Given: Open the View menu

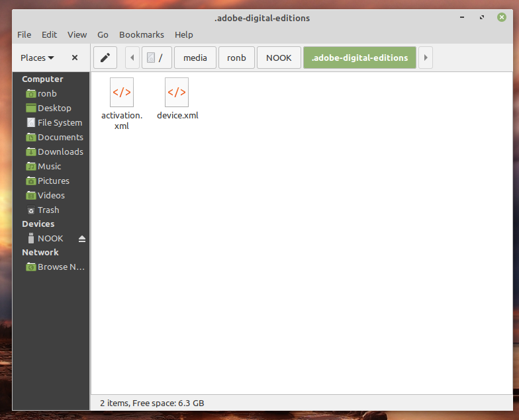Looking at the screenshot, I should click(77, 34).
